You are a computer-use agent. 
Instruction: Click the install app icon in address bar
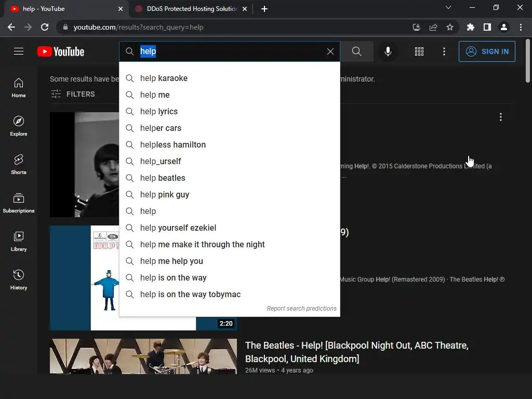tap(416, 27)
